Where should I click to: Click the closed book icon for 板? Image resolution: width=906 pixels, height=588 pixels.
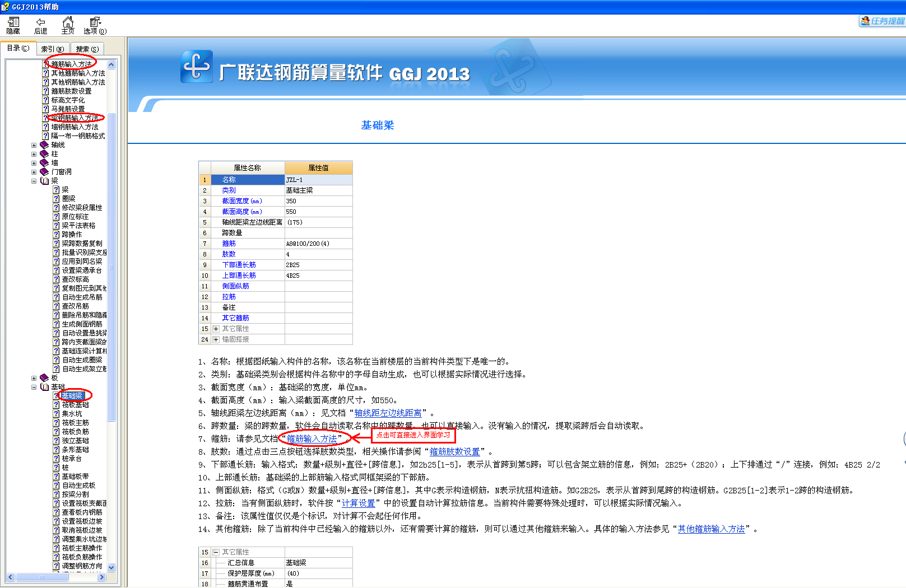tap(44, 378)
